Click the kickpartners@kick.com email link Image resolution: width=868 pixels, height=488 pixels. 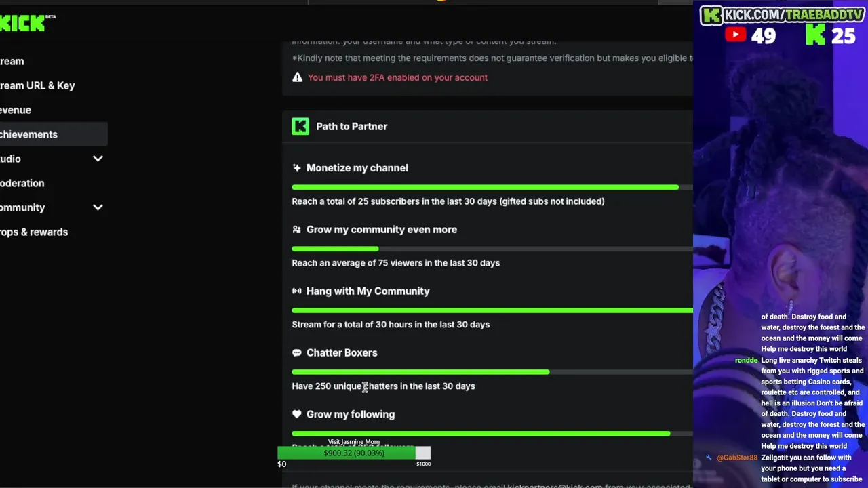(555, 486)
